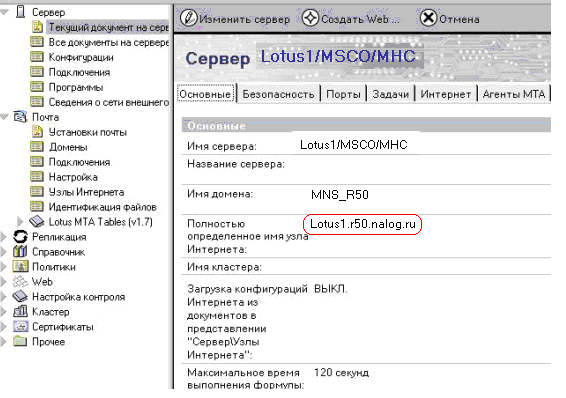Click the view icon beside Конфигурации

pos(36,57)
